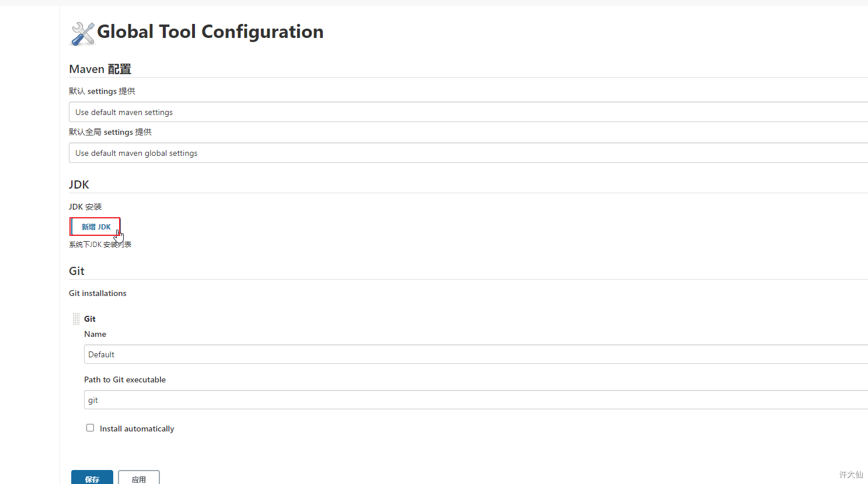Focus the Git Name field containing 'Default'
Image resolution: width=868 pixels, height=484 pixels.
467,354
